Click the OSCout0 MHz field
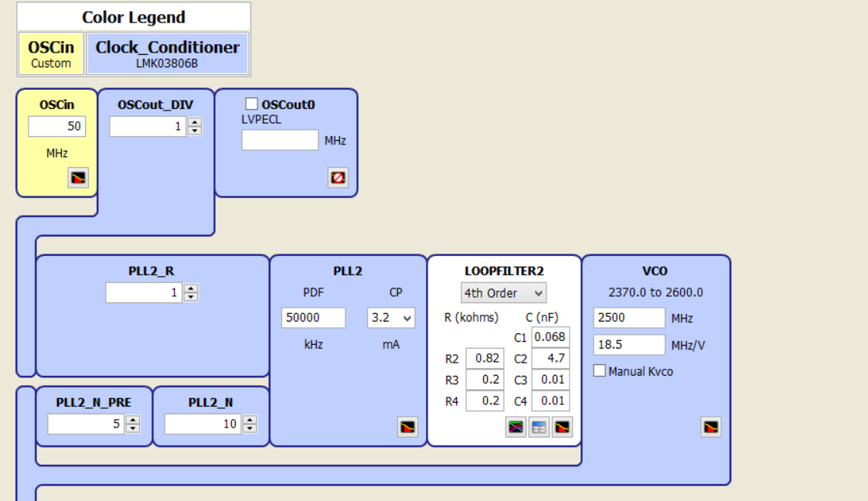The width and height of the screenshot is (868, 501). 280,140
